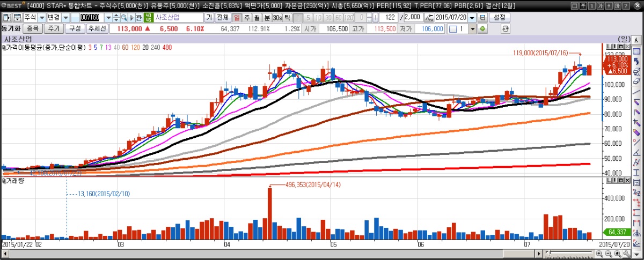Click the 종목 tab button

(x=33, y=28)
